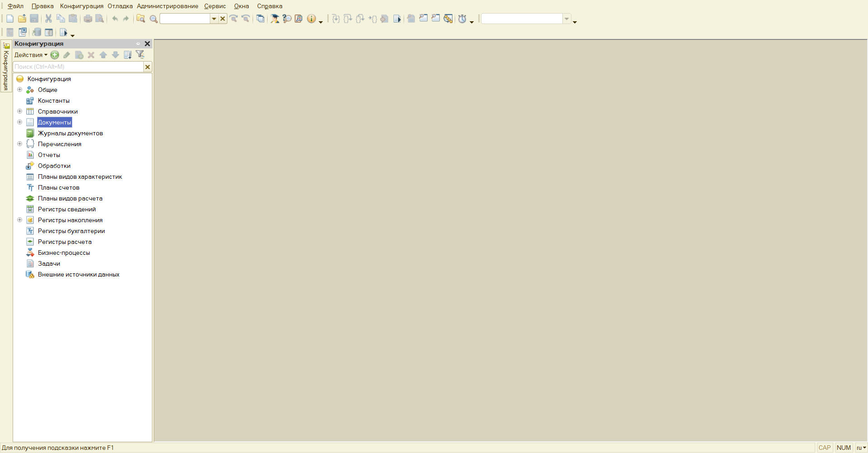Screen dimensions: 868x453
Task: Click the green Add button in Configuration panel
Action: (x=55, y=55)
